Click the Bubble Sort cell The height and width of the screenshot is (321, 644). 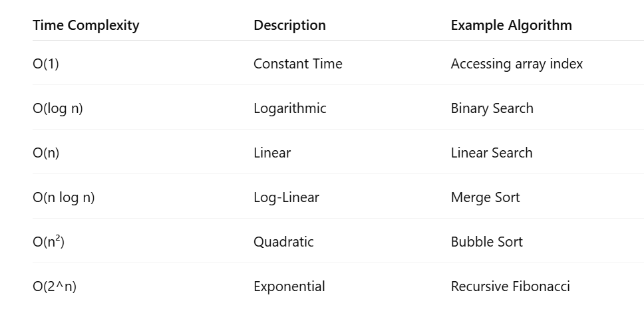(x=486, y=242)
